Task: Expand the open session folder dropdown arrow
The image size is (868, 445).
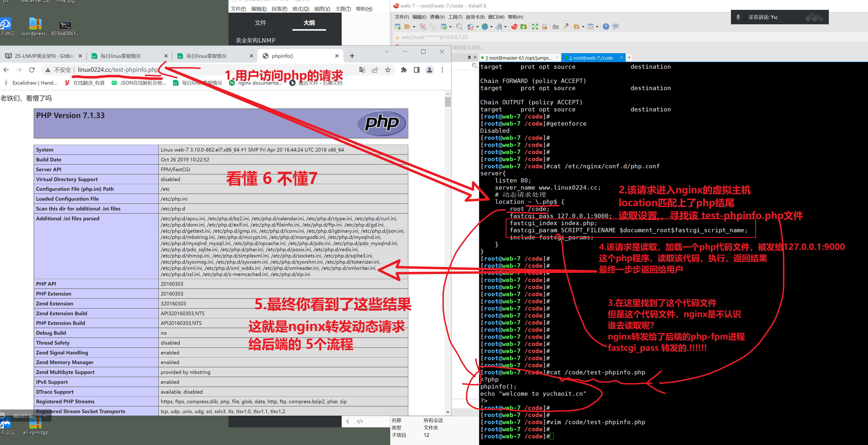Action: pos(414,27)
